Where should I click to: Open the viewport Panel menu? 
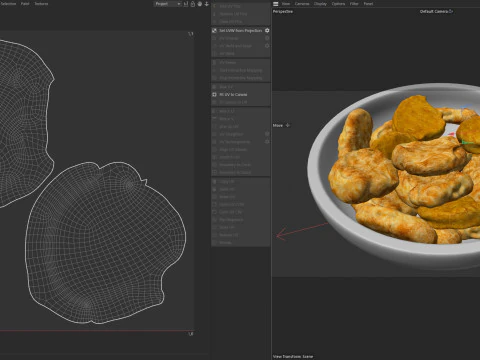click(368, 4)
